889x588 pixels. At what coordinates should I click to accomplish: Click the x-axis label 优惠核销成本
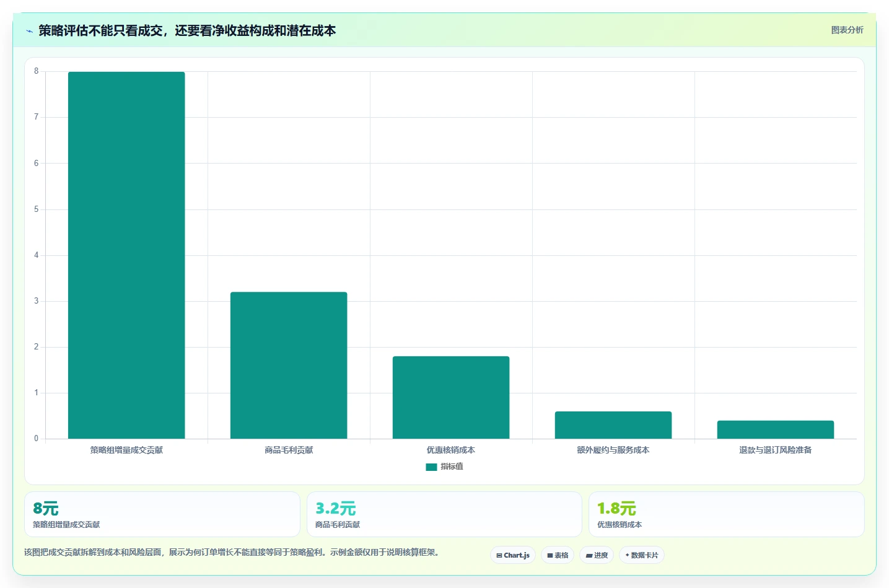point(451,450)
